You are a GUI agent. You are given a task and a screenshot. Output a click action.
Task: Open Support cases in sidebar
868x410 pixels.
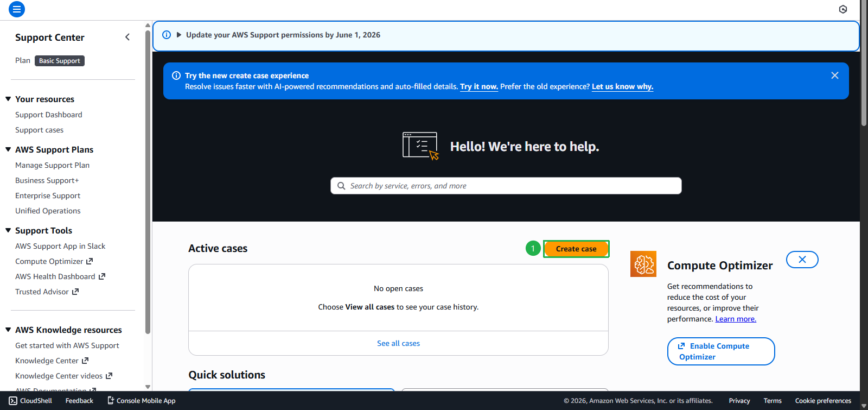tap(39, 130)
